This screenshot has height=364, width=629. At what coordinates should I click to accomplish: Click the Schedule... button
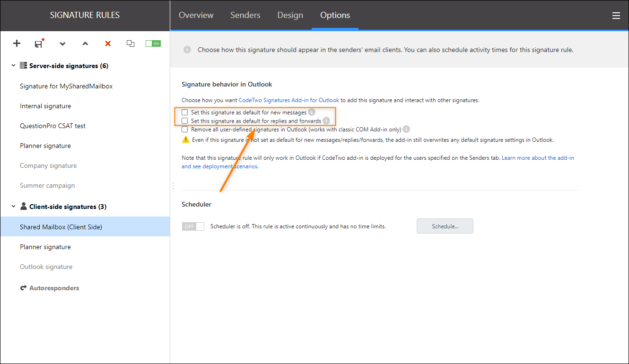[x=445, y=226]
